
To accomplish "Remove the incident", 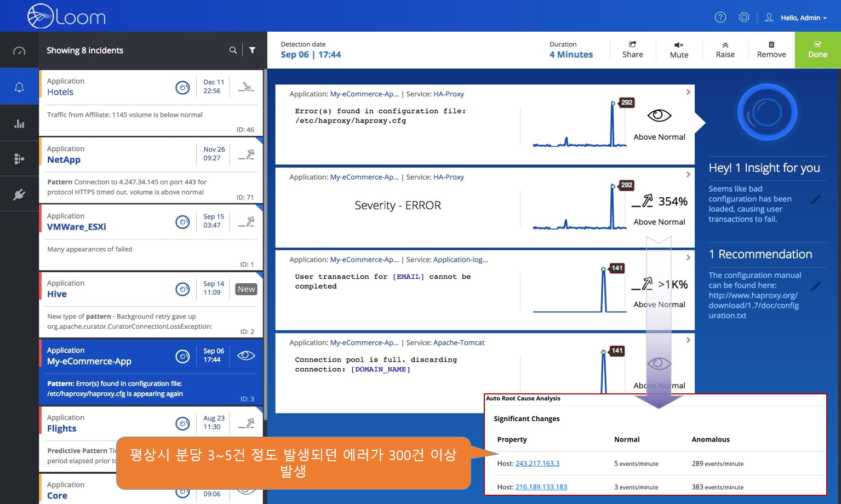I will click(771, 49).
